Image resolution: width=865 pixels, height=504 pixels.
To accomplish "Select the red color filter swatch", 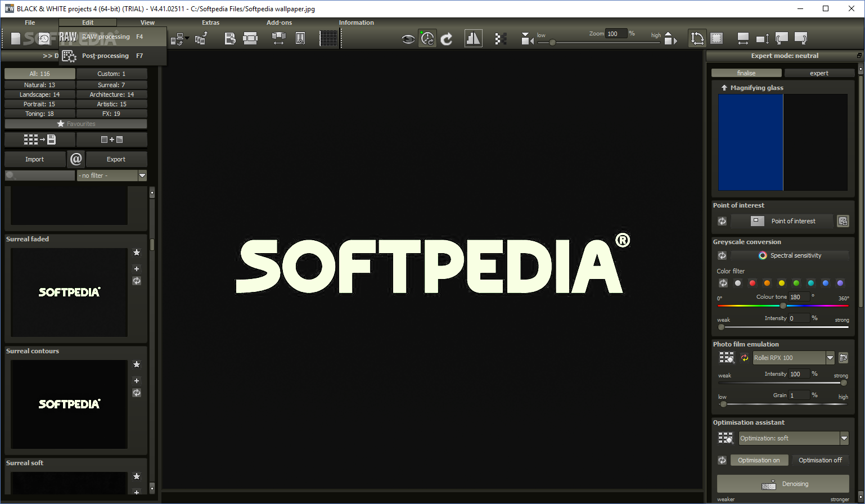I will [753, 283].
